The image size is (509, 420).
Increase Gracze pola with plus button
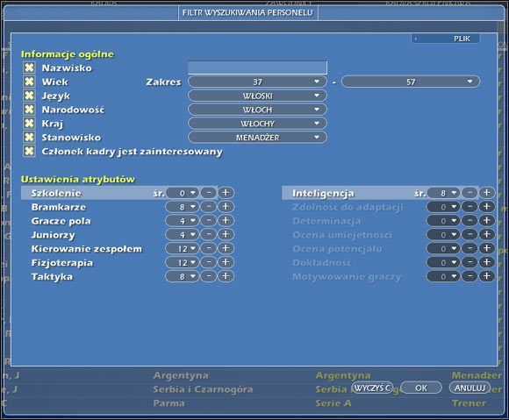[226, 221]
